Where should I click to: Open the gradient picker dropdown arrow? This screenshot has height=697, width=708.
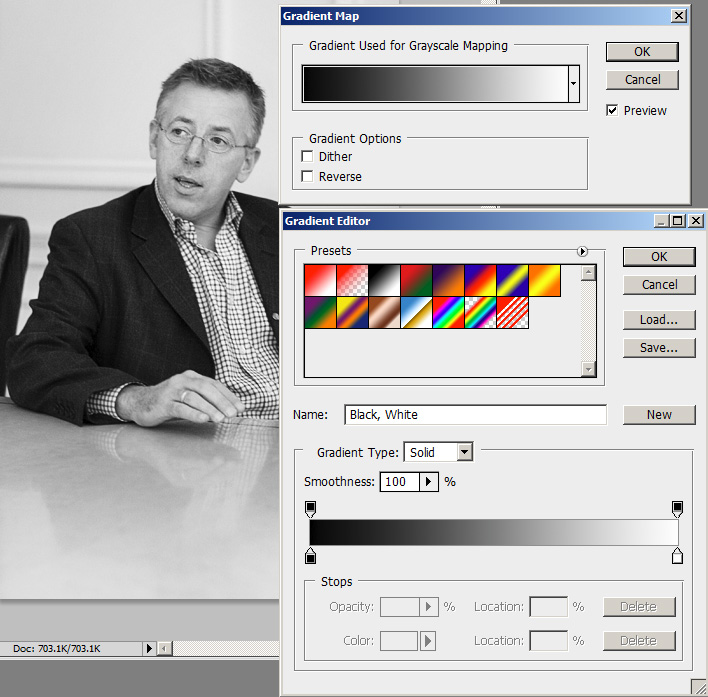coord(574,86)
